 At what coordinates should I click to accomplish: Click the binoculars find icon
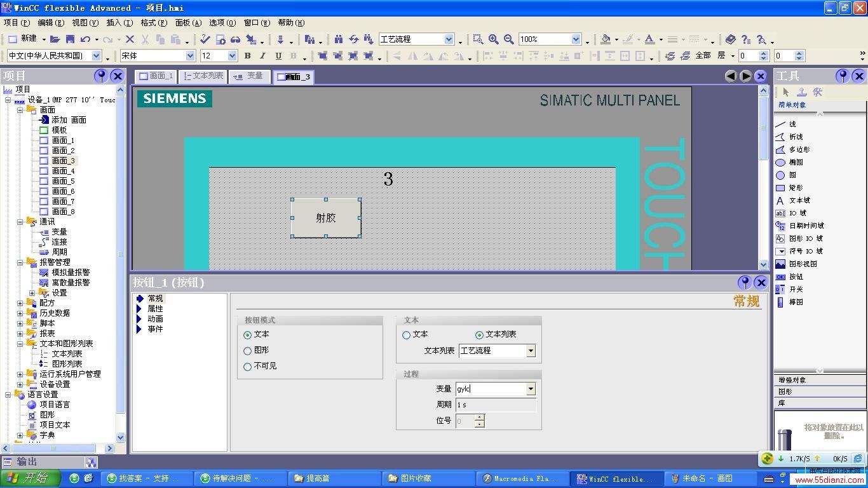pos(339,39)
